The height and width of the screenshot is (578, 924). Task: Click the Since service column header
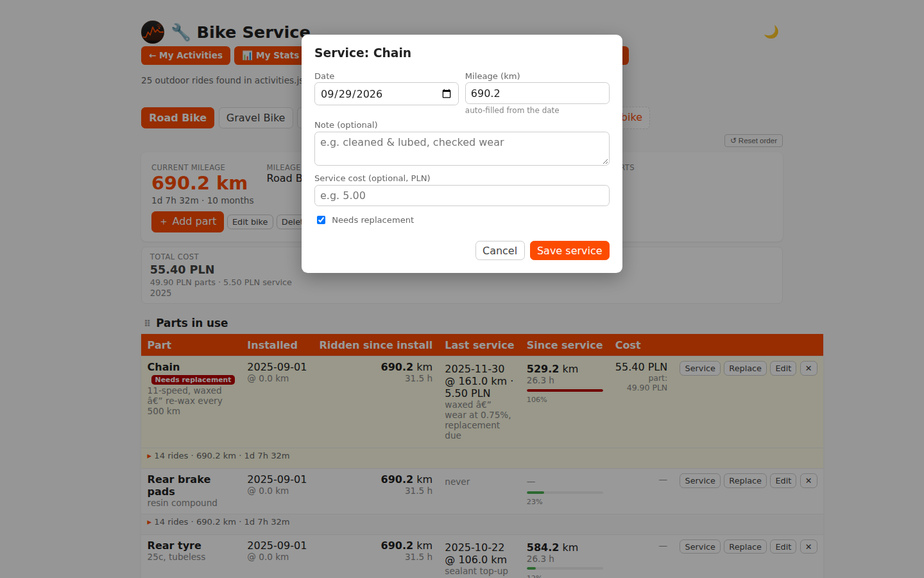point(565,346)
